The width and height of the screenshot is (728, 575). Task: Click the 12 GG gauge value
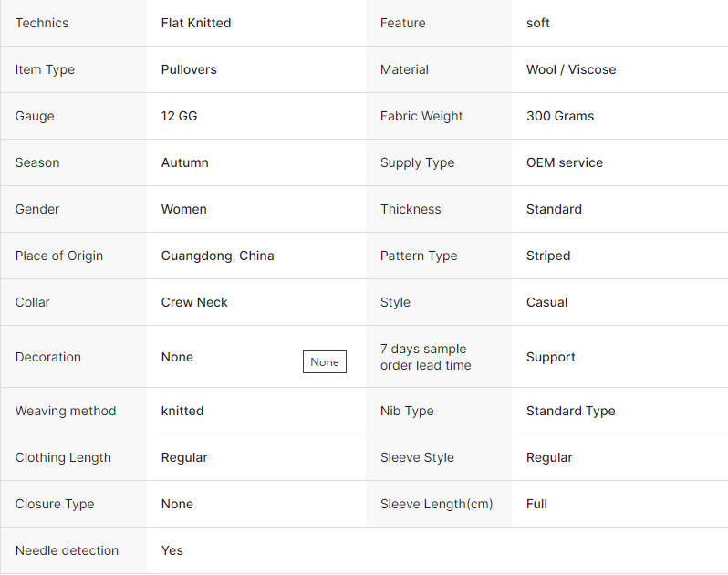click(x=179, y=116)
